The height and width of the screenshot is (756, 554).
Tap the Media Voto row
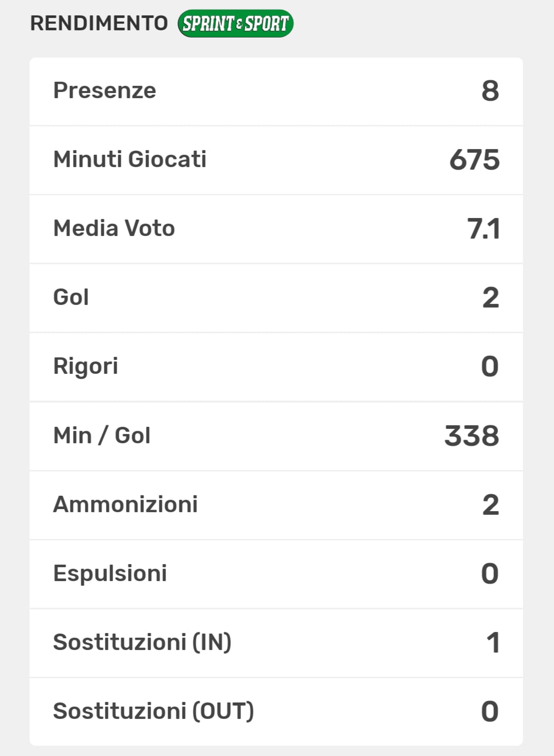coord(276,229)
